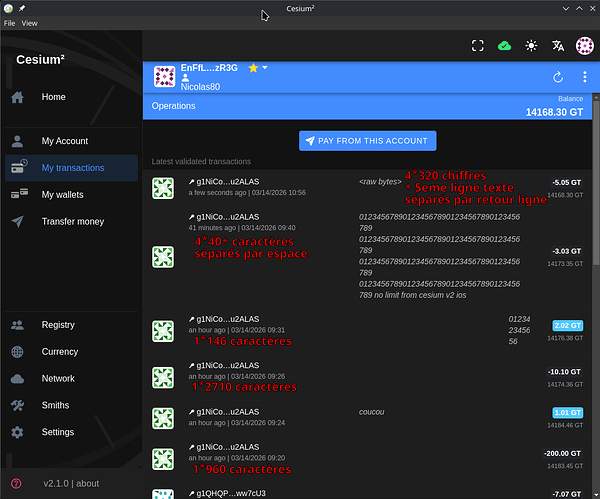Open the File menu

(10, 23)
